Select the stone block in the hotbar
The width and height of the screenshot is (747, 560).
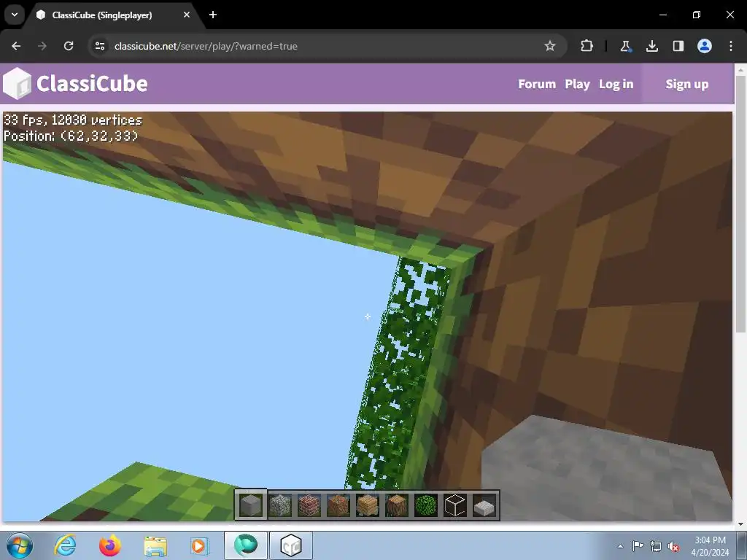tap(251, 505)
